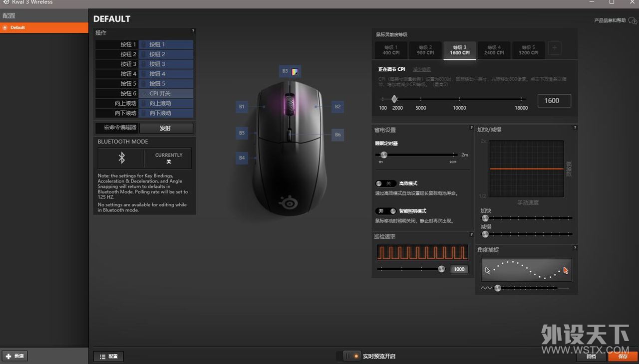Select 等级 5 3200 CPI tab
This screenshot has width=639, height=364.
(x=528, y=50)
